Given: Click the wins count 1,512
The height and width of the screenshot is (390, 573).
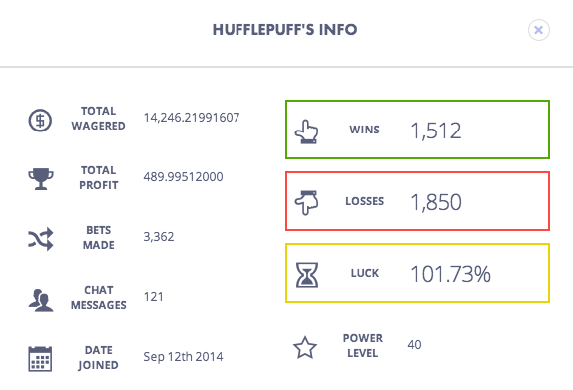Looking at the screenshot, I should (x=436, y=131).
